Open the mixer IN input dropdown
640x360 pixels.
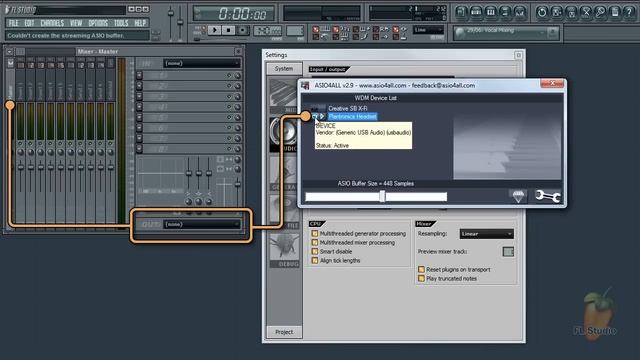coord(202,63)
